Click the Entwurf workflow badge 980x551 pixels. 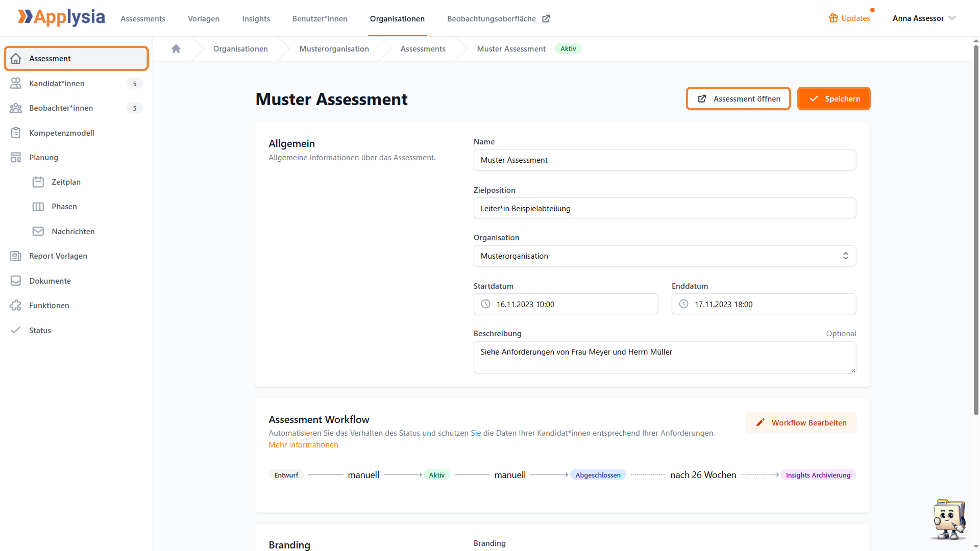286,475
